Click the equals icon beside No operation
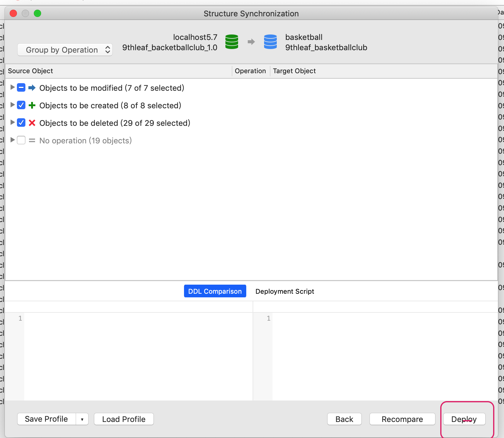 (32, 140)
